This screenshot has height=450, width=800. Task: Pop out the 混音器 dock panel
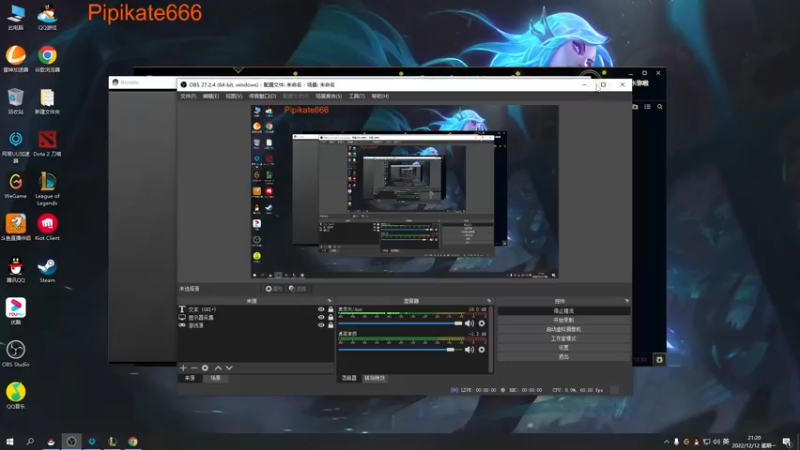(x=489, y=301)
